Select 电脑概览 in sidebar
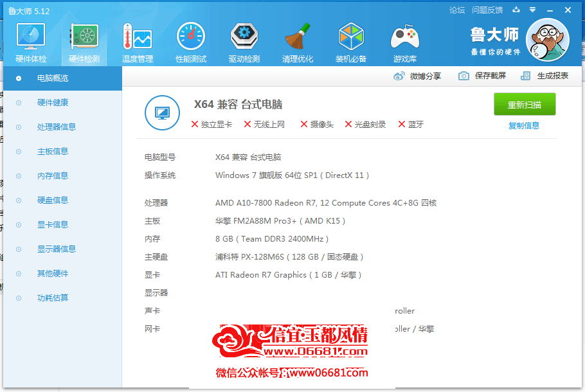This screenshot has height=392, width=585. coord(63,78)
